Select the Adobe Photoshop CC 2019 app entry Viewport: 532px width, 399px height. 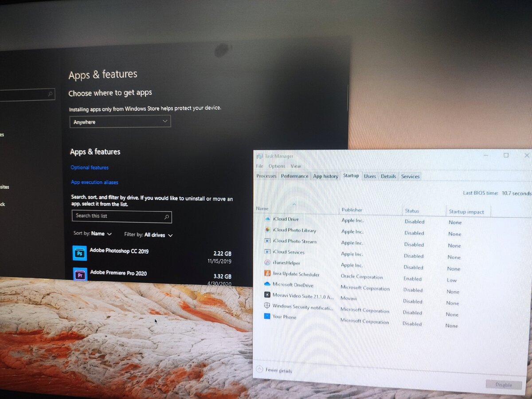[152, 255]
